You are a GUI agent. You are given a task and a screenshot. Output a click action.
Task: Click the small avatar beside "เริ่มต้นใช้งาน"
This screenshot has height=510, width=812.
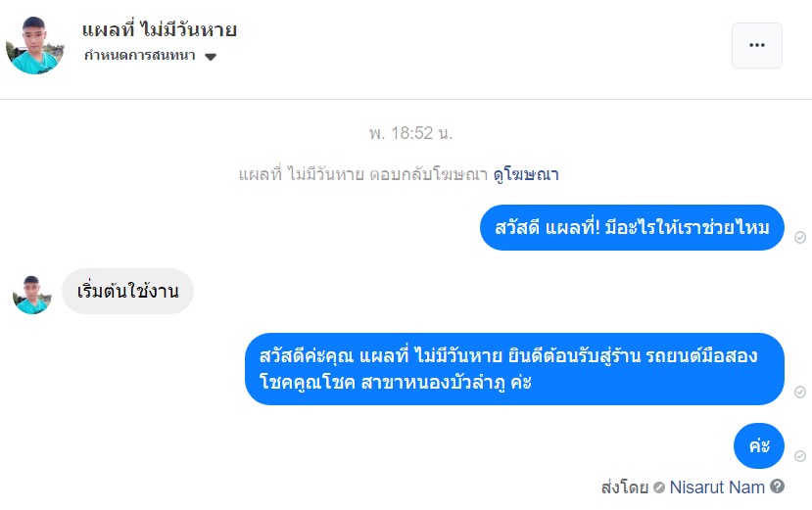(32, 294)
